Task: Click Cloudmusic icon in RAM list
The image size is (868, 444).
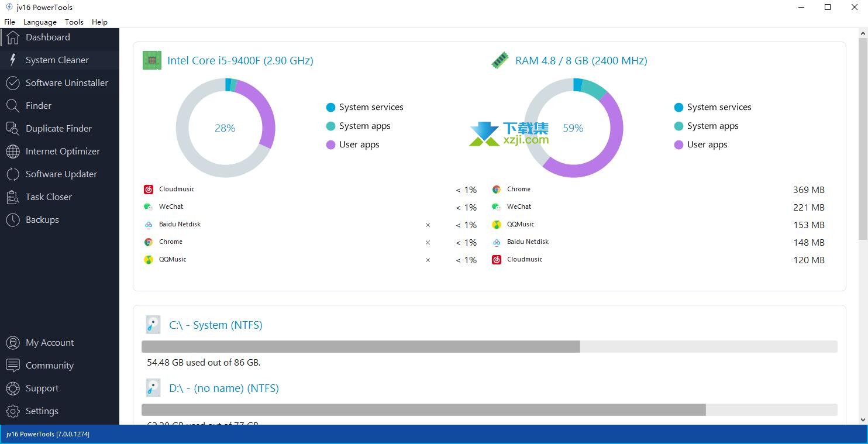Action: 497,260
